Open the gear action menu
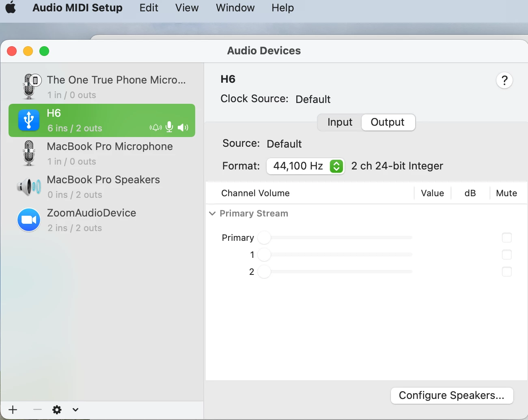528x420 pixels. pyautogui.click(x=57, y=409)
